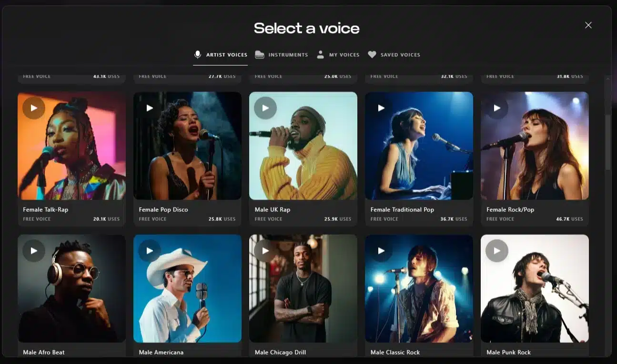Click the piano keyboard icon beside Instruments
617x364 pixels.
tap(260, 55)
